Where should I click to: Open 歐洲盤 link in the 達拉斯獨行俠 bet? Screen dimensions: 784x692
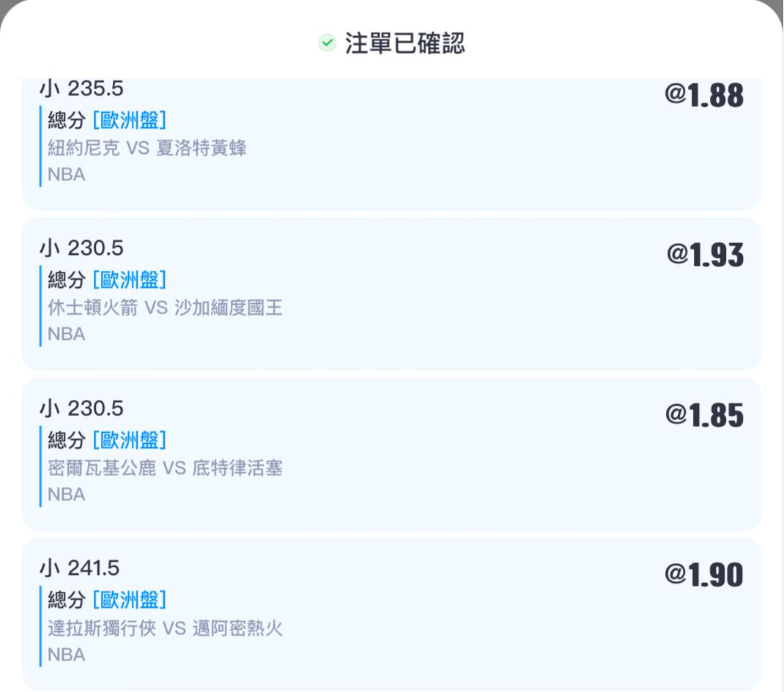(x=130, y=600)
